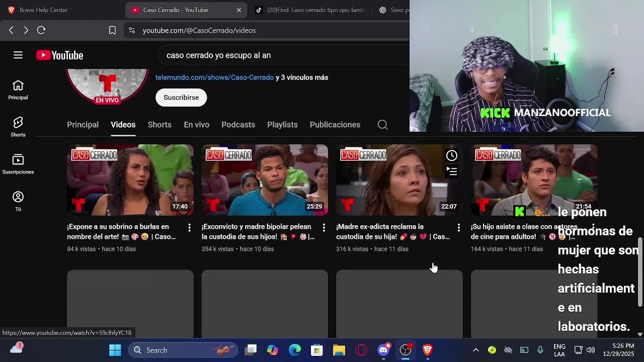Open Shorts in the left sidebar
Viewport: 644px width, 362px height.
(18, 128)
